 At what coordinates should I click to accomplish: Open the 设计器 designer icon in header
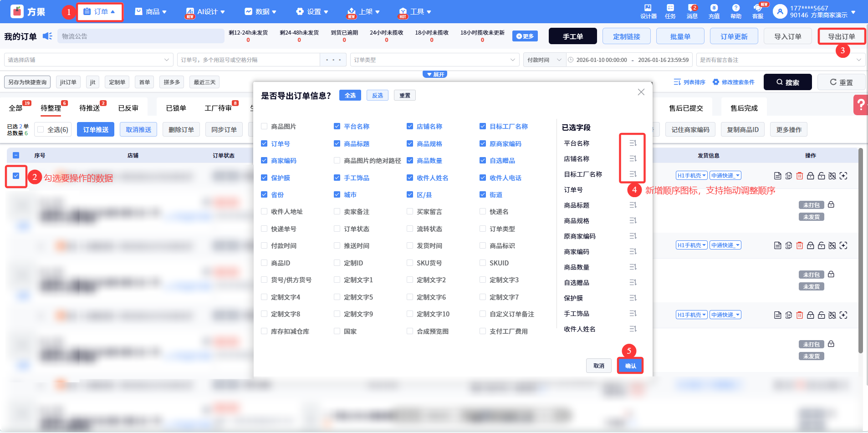648,11
